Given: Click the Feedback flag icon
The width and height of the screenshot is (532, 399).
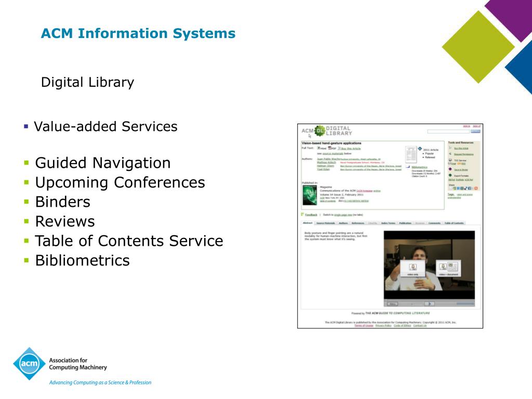Looking at the screenshot, I should (x=302, y=215).
